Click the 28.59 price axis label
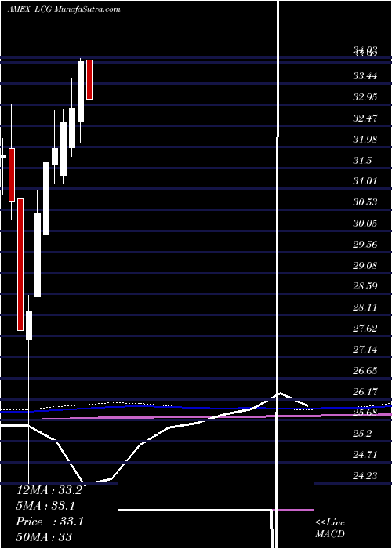The image size is (392, 549). [365, 286]
